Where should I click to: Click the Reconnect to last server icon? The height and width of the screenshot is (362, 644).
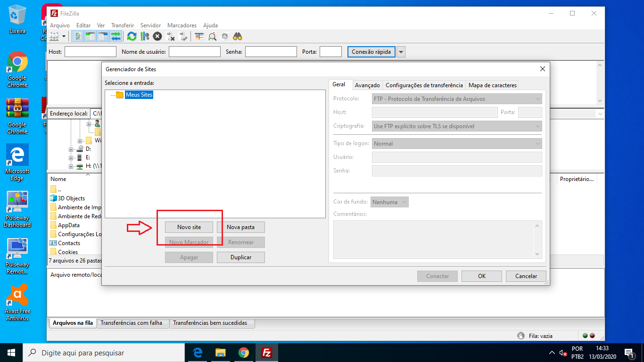click(183, 36)
